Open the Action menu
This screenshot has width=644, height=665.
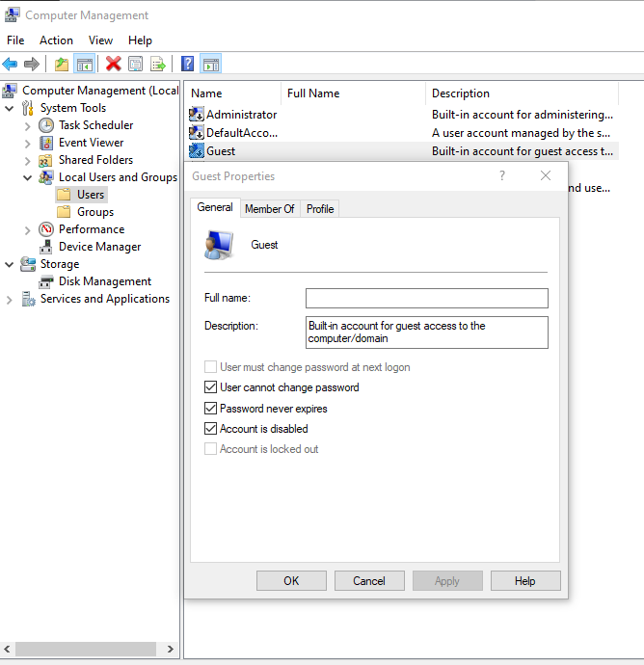[56, 40]
